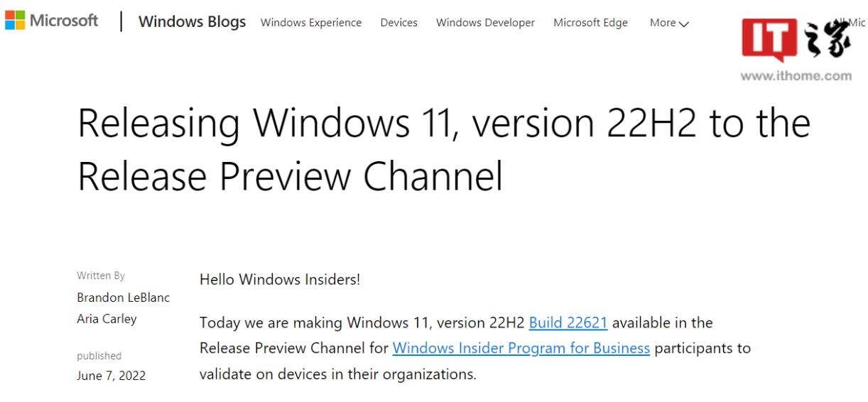Viewport: 868px width, 402px height.
Task: Click the partially hidden All Microsoft menu
Action: coord(857,23)
